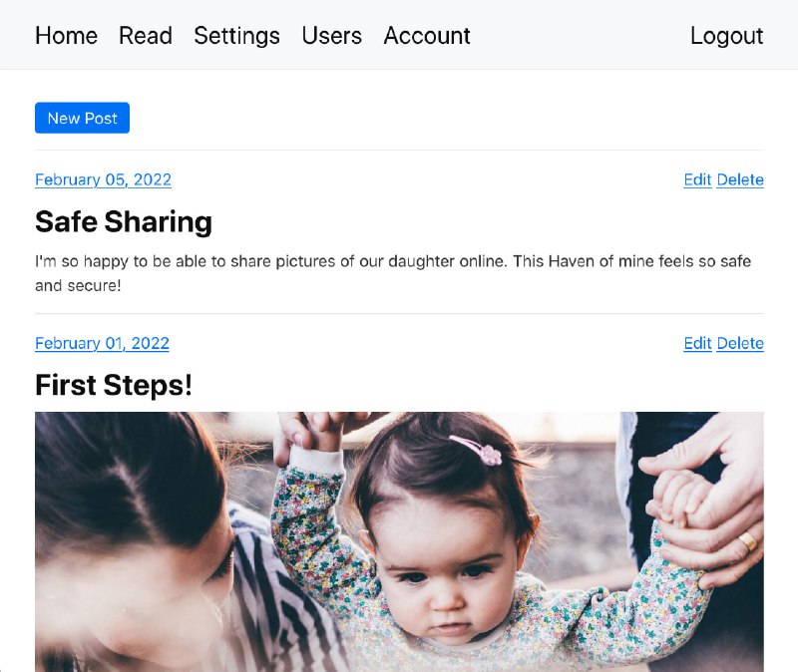Click the Safe Sharing post title
The image size is (798, 672).
pos(124,221)
